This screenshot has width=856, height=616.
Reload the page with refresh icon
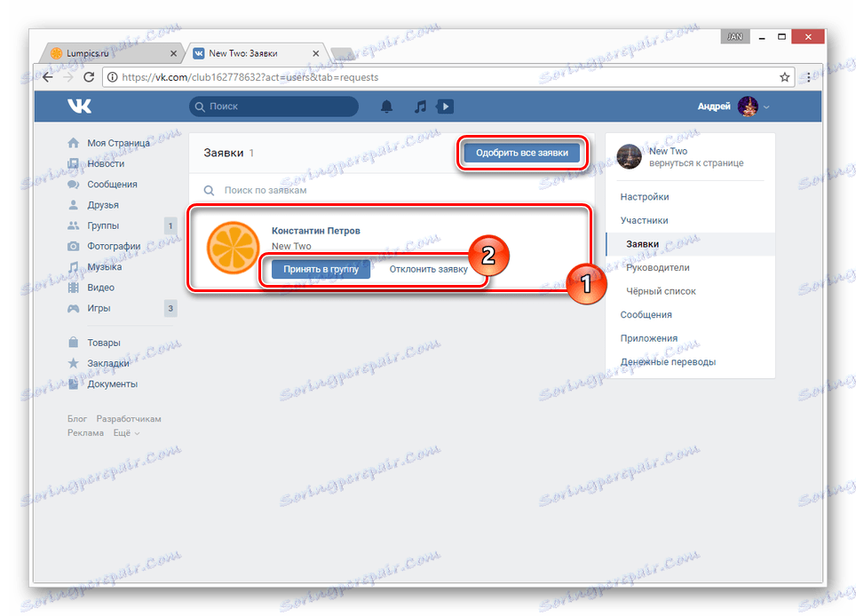(x=89, y=77)
